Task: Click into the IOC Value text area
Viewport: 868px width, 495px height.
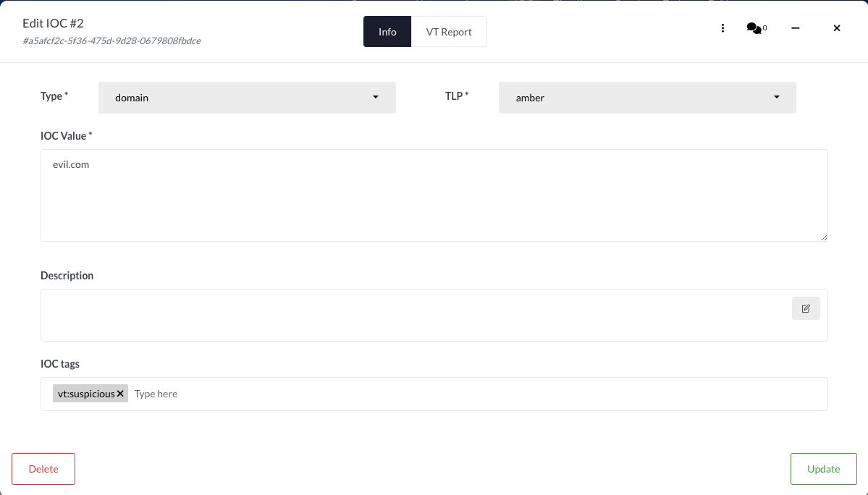Action: [x=434, y=195]
